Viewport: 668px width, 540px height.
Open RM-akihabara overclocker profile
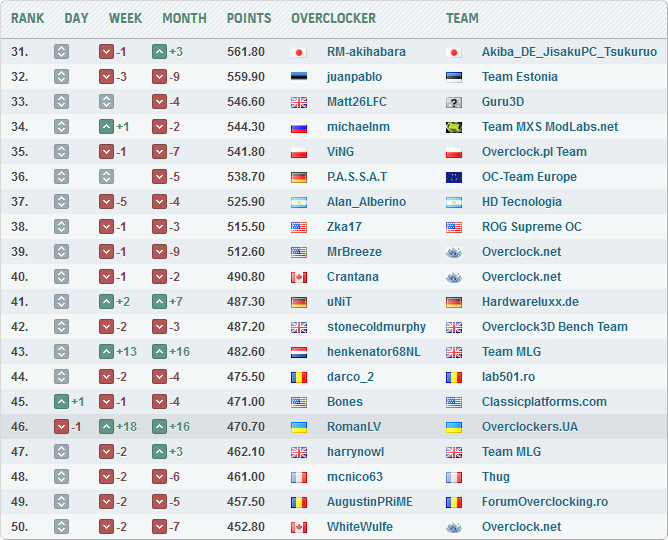[x=366, y=52]
